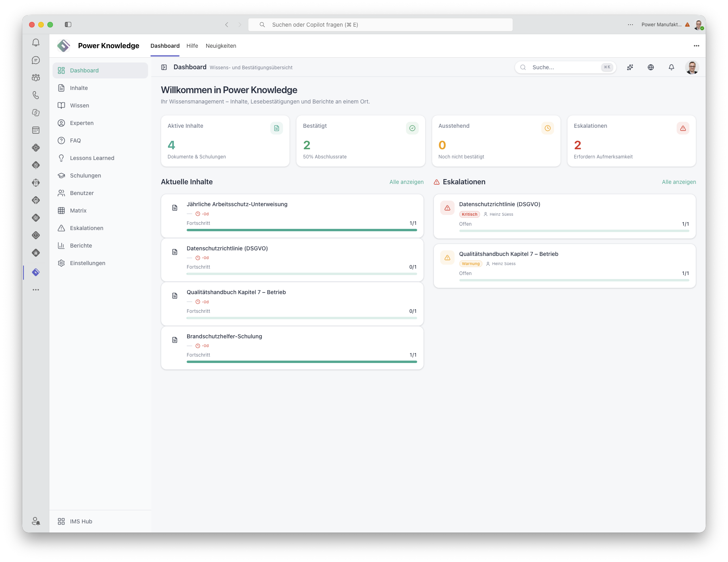This screenshot has height=562, width=728.
Task: Open Brandschutzhelfer-Schulung content item
Action: [x=292, y=348]
